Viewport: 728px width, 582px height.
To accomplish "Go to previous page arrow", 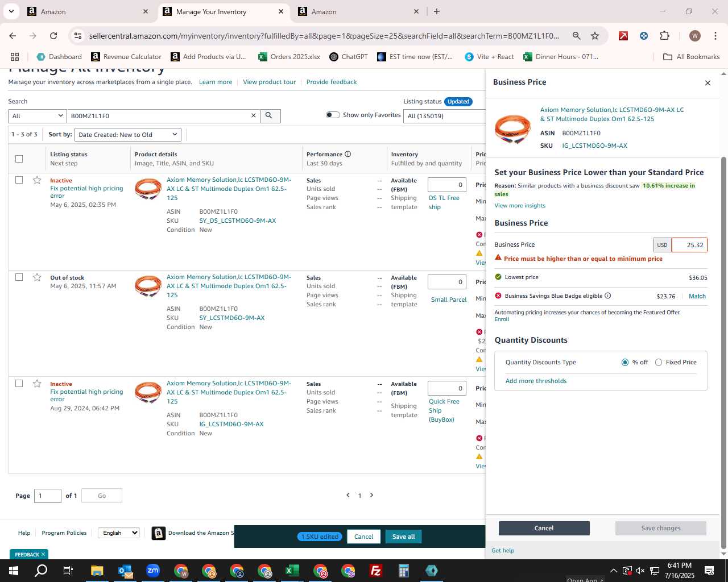I will 348,495.
